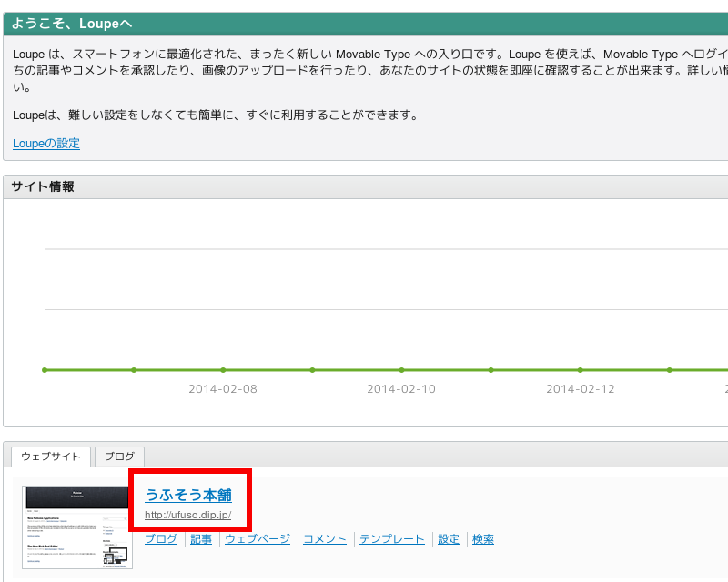728x582 pixels.
Task: Select the chart data point for 2014-02-10
Action: [x=401, y=370]
